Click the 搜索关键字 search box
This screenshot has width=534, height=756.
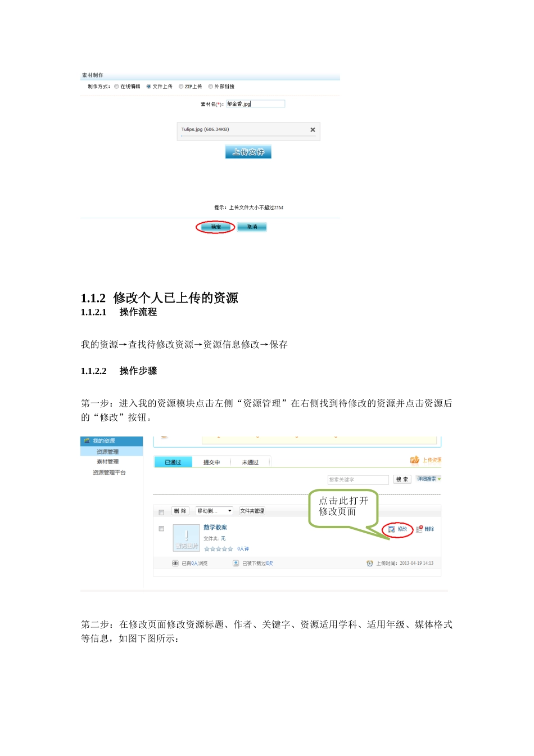coord(358,480)
